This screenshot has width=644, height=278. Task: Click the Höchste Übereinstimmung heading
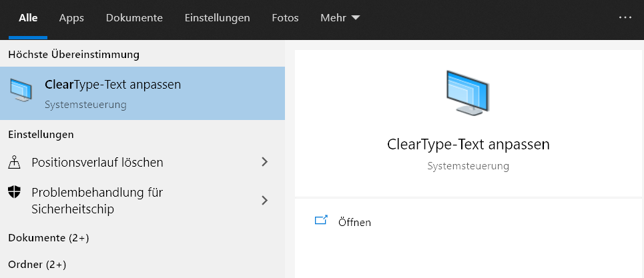(x=74, y=54)
